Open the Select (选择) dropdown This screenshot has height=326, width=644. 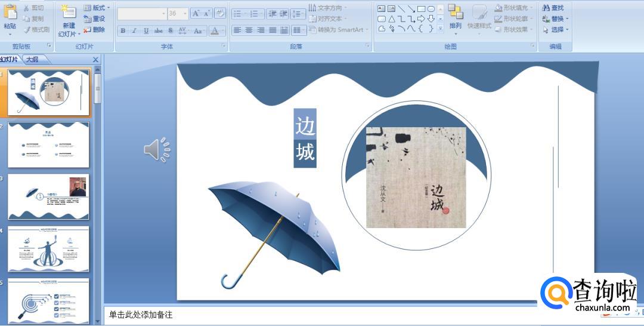(555, 30)
